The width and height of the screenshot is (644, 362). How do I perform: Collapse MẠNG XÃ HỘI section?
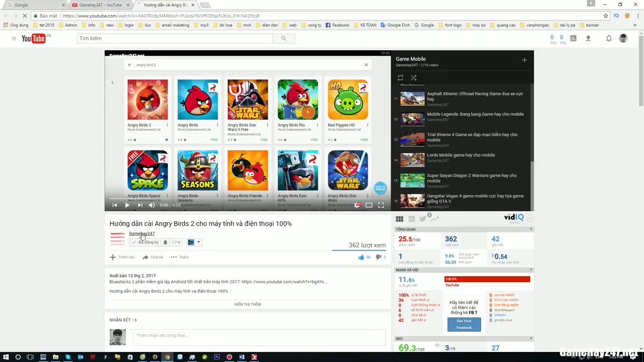[x=531, y=270]
